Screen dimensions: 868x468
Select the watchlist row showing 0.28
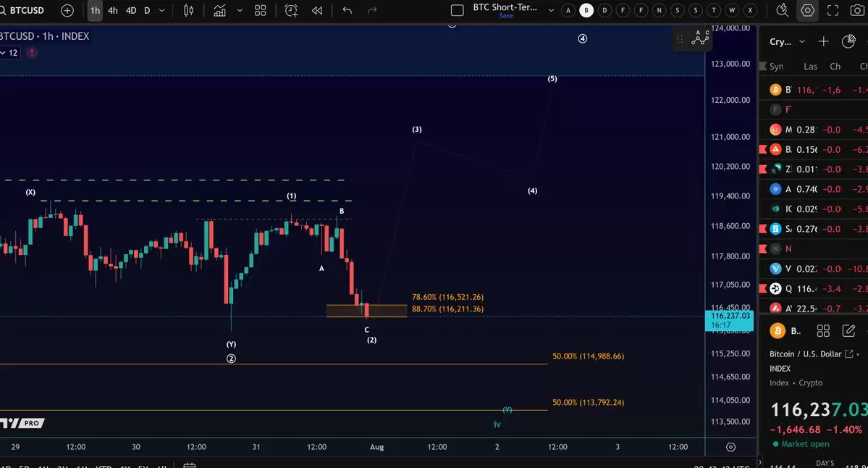pyautogui.click(x=814, y=130)
